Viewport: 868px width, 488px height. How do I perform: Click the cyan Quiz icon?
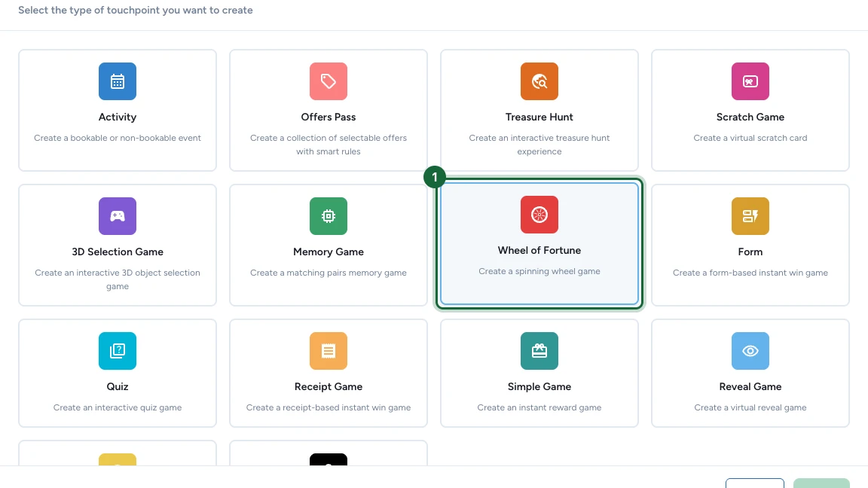pyautogui.click(x=118, y=351)
